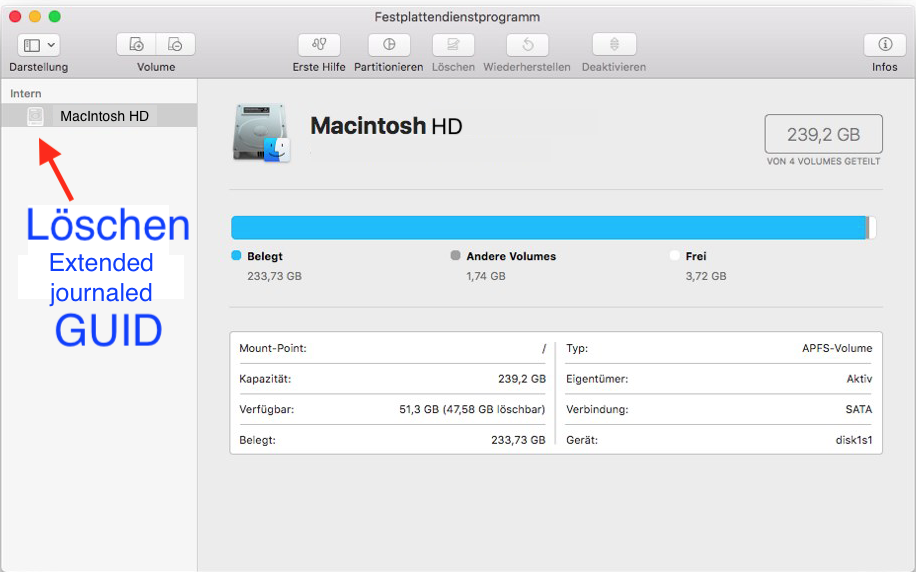Click the gray Andere Volumes legend dot
This screenshot has height=572, width=916.
pyautogui.click(x=456, y=256)
